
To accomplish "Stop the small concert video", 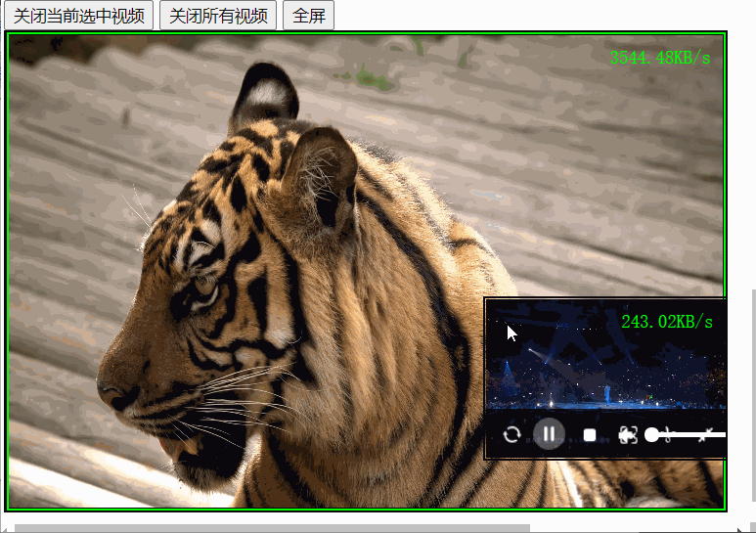I will pyautogui.click(x=589, y=435).
